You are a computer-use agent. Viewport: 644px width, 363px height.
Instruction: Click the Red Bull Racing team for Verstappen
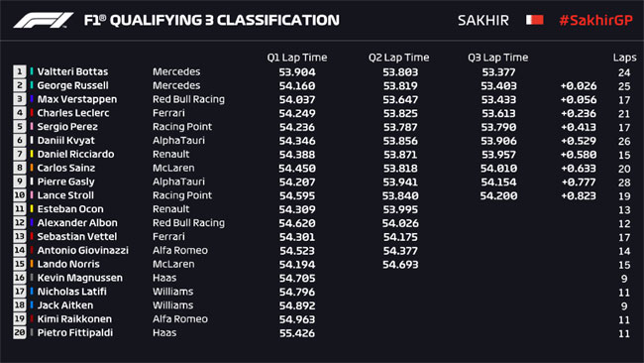click(x=188, y=99)
